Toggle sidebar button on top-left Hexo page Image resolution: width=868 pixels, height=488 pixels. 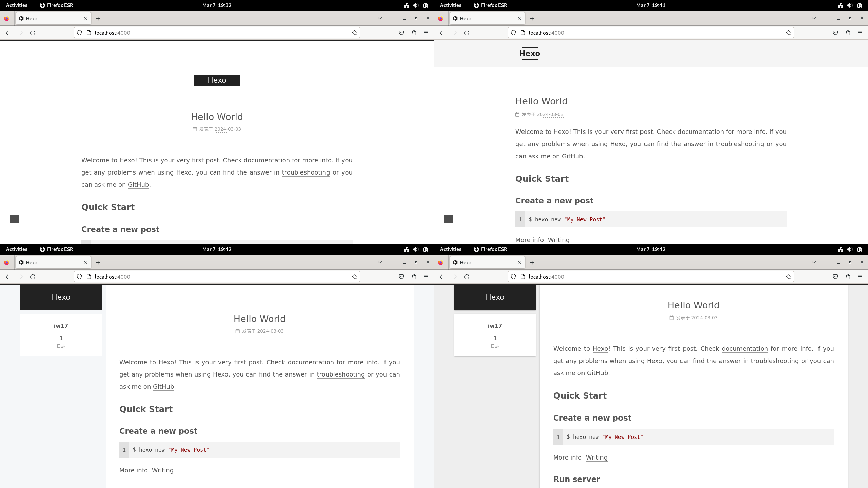click(15, 219)
